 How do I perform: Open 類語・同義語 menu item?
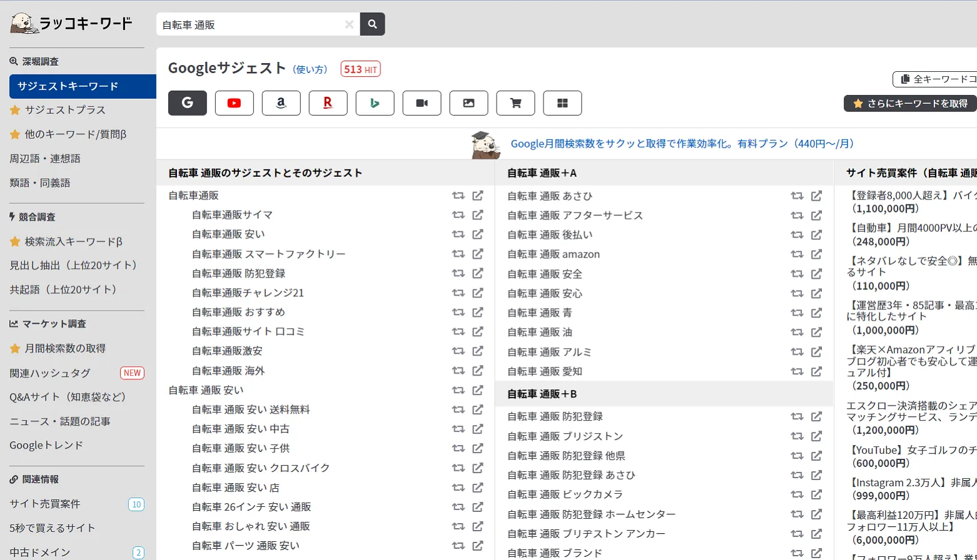[40, 183]
